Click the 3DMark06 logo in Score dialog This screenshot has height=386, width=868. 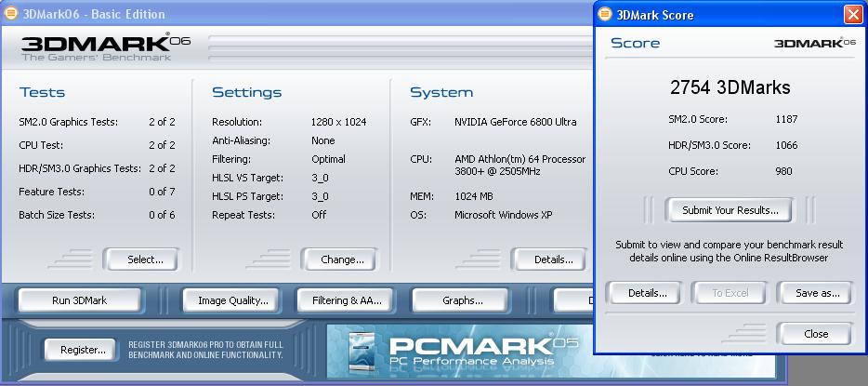click(815, 43)
